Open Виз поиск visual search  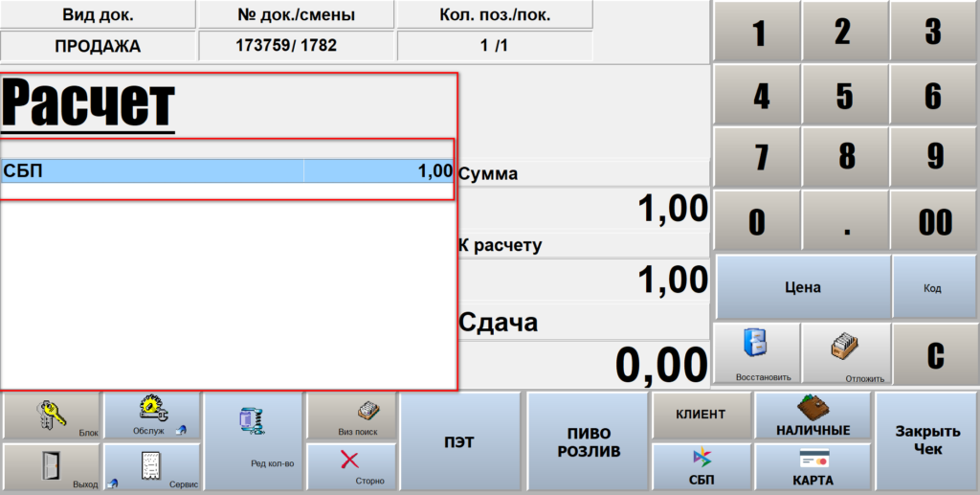(350, 416)
